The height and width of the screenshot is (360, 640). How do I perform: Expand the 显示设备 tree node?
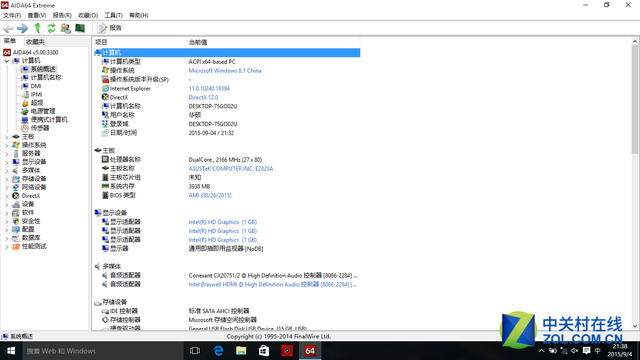click(7, 162)
